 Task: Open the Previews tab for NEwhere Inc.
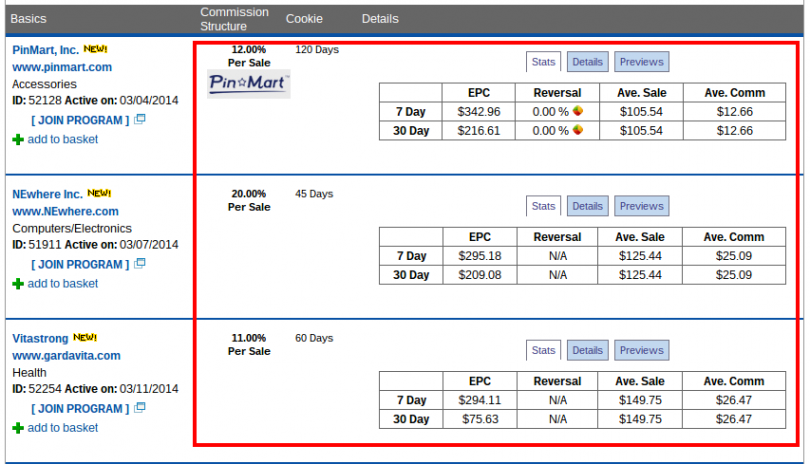[x=642, y=206]
